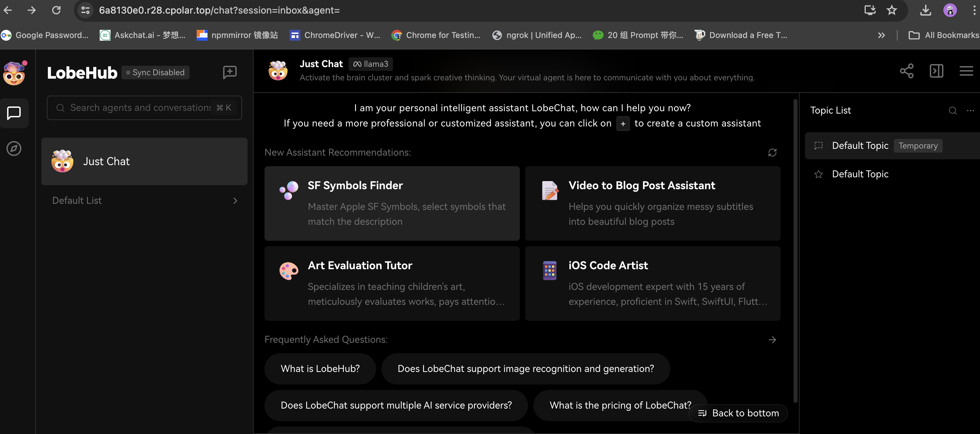Viewport: 980px width, 434px height.
Task: Open Askchat.ai bookmark
Action: (143, 35)
